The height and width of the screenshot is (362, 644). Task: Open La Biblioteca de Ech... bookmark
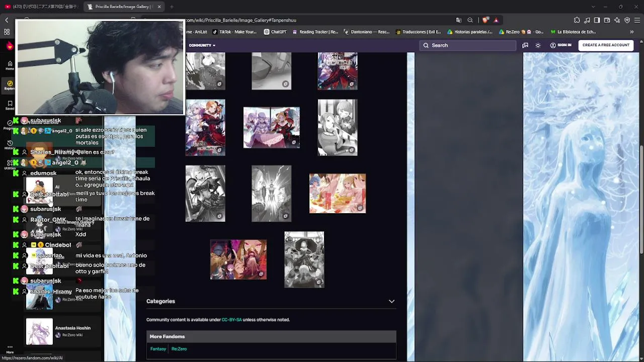click(573, 32)
